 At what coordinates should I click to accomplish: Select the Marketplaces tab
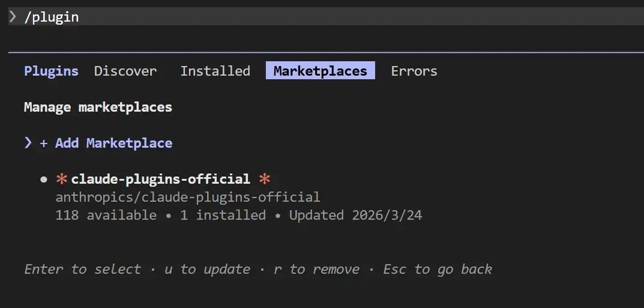tap(320, 71)
